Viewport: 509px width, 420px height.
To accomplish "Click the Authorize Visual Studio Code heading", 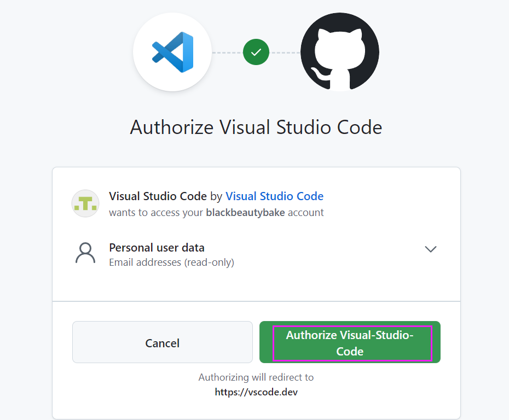I will 256,127.
